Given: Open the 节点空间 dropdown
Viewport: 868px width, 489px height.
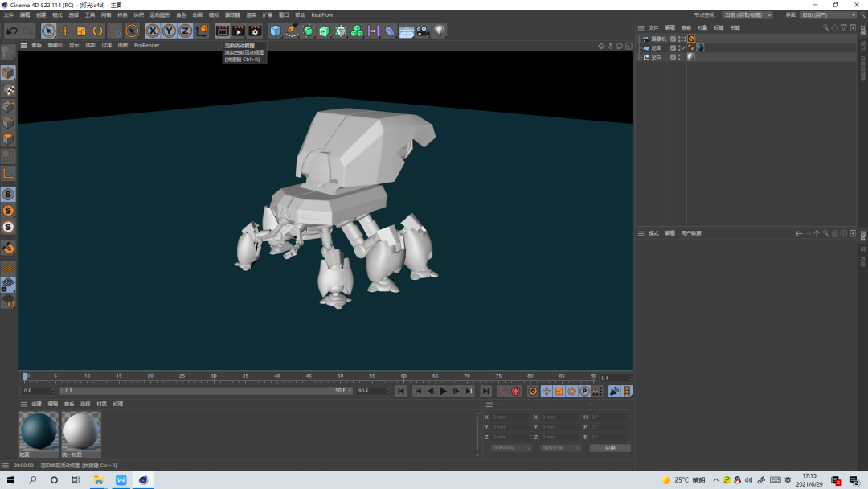Looking at the screenshot, I should 747,15.
